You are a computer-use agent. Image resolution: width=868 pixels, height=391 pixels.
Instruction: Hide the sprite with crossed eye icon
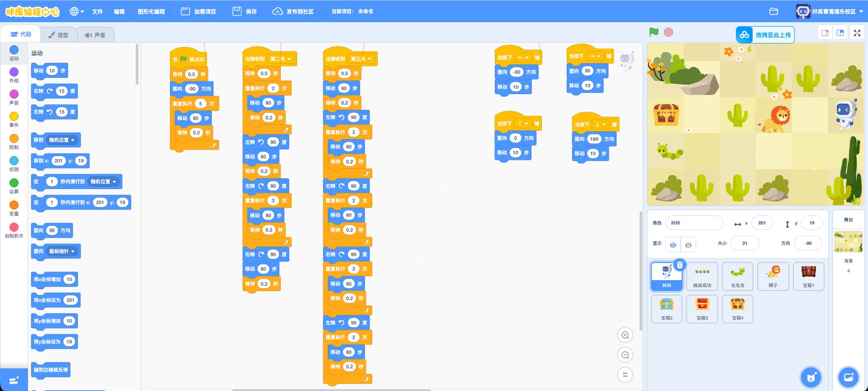(688, 245)
